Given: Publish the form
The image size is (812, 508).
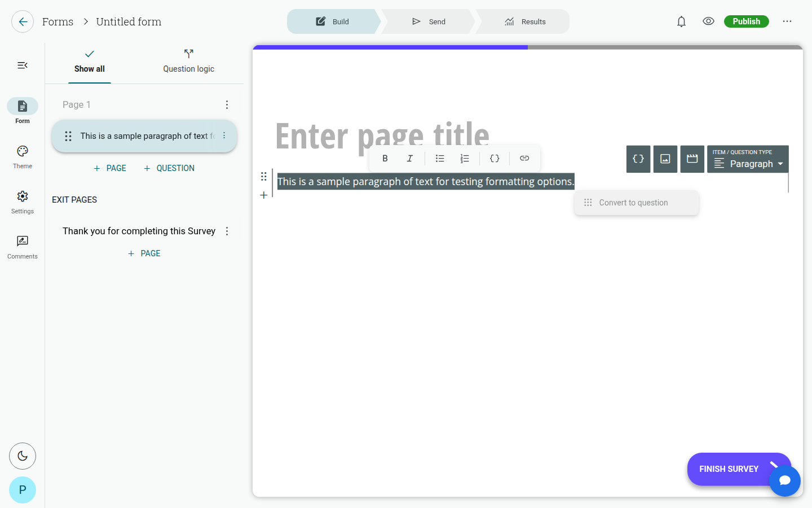Looking at the screenshot, I should tap(747, 21).
